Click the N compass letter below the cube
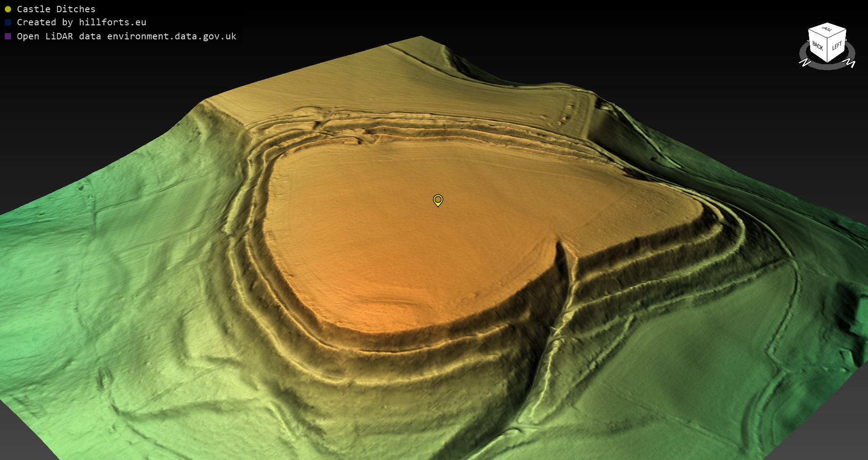Viewport: 868px width, 460px height. tap(805, 62)
